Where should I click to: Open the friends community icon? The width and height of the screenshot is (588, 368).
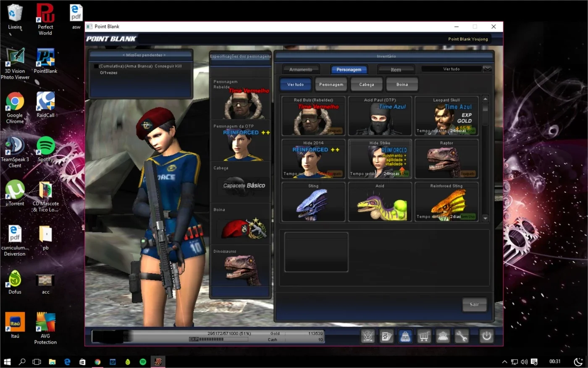[443, 336]
